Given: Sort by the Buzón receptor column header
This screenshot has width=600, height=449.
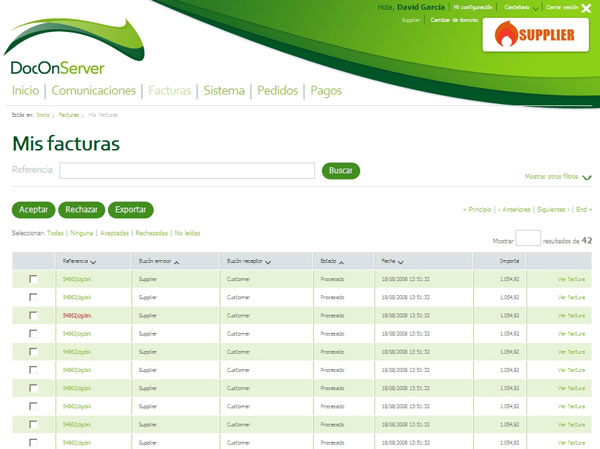Looking at the screenshot, I should click(249, 261).
